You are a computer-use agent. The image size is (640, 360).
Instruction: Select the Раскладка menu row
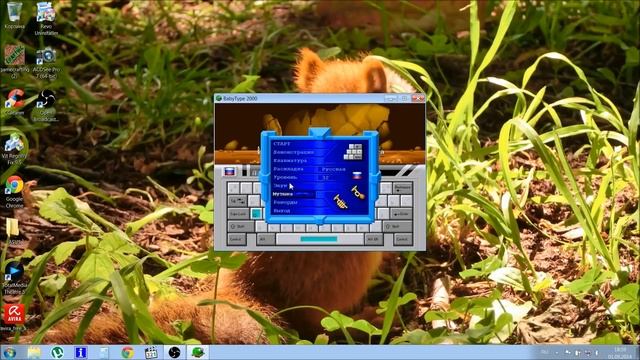pos(288,169)
